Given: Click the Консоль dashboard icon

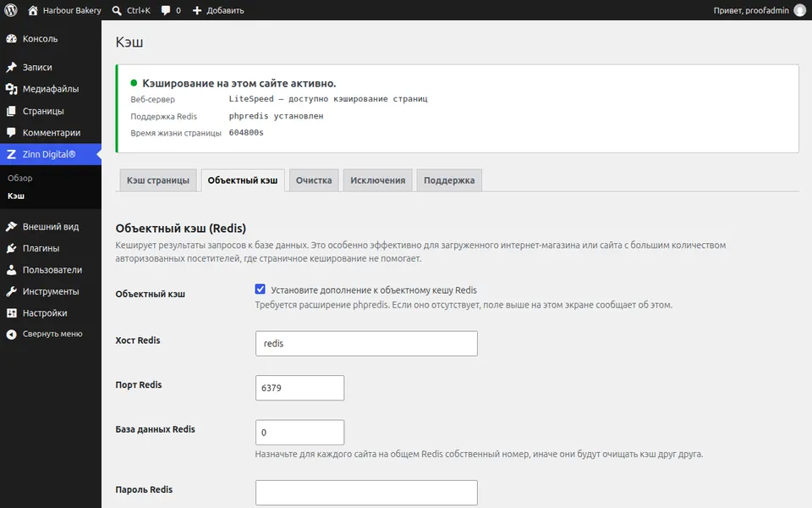Looking at the screenshot, I should pos(11,39).
